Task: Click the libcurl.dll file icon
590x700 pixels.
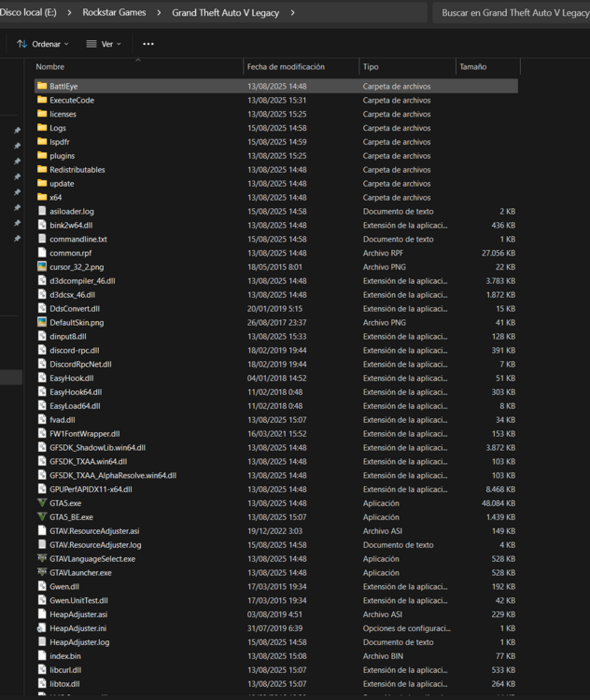Action: click(x=42, y=669)
